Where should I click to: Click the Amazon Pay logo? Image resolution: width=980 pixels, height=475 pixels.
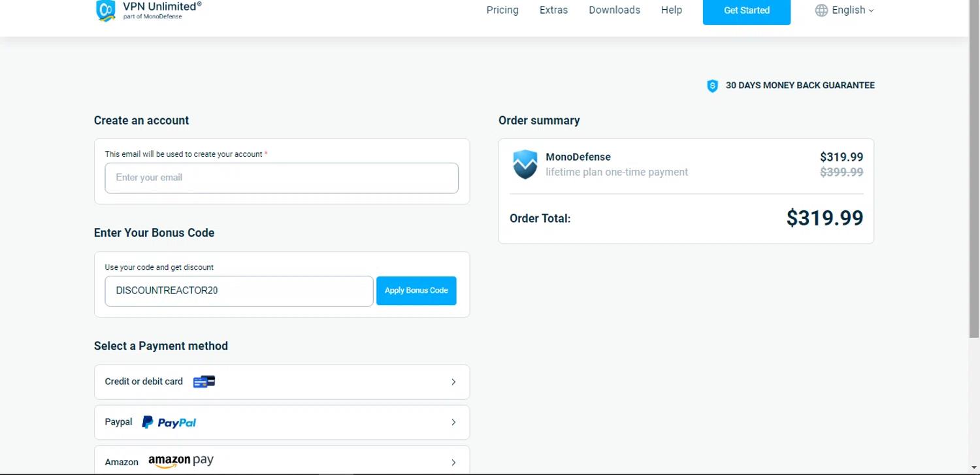click(181, 461)
